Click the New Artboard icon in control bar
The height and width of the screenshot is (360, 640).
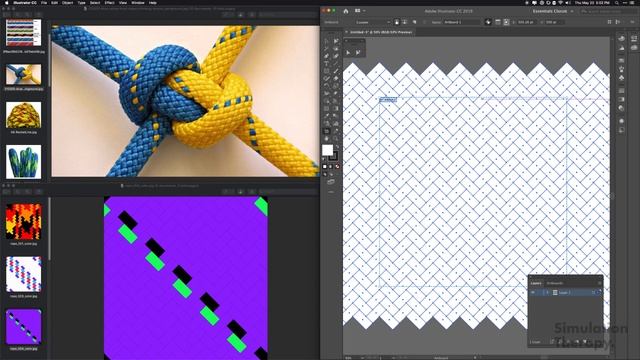coord(414,22)
